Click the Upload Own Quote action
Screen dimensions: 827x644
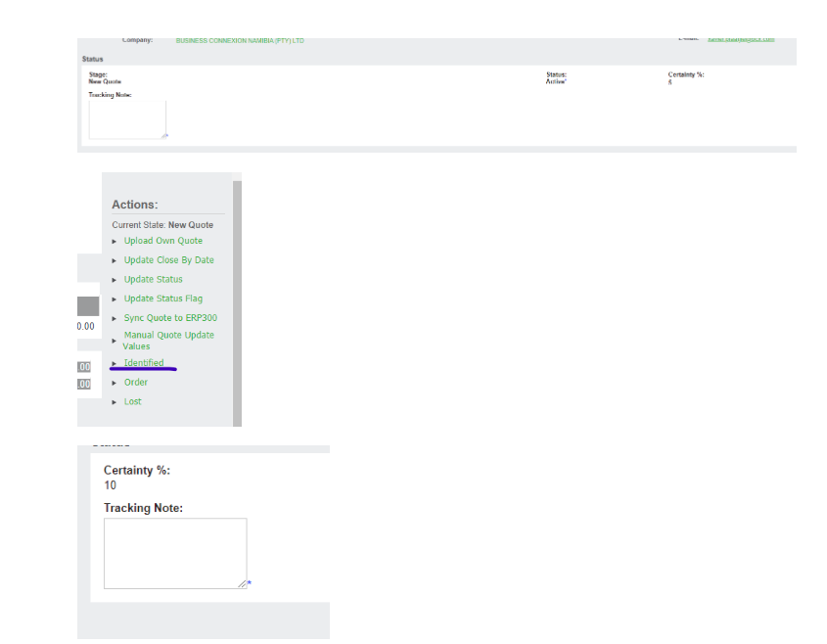[162, 241]
